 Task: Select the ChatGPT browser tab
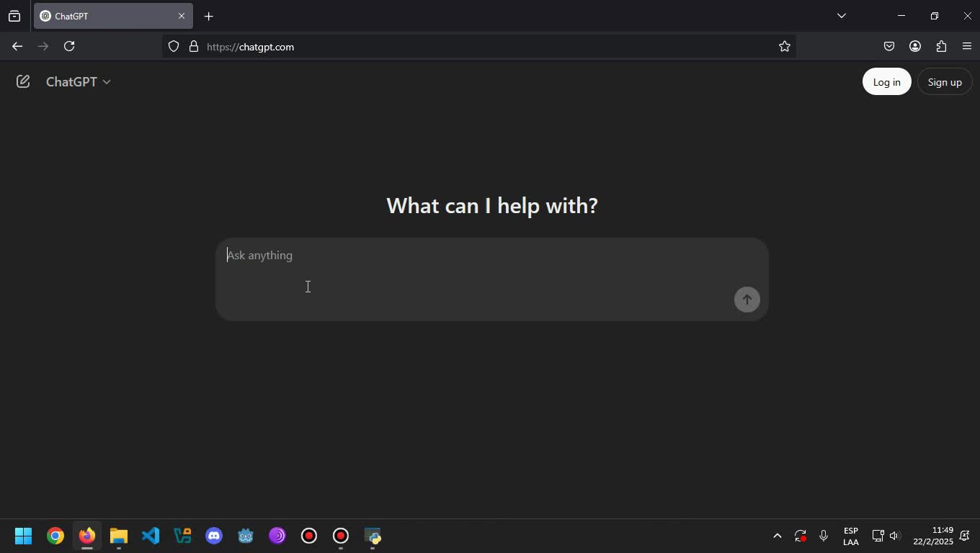[x=113, y=16]
